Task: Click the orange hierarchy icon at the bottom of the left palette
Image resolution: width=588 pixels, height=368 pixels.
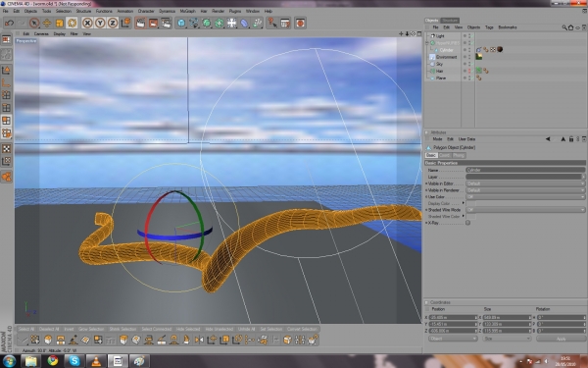Action: (x=7, y=177)
